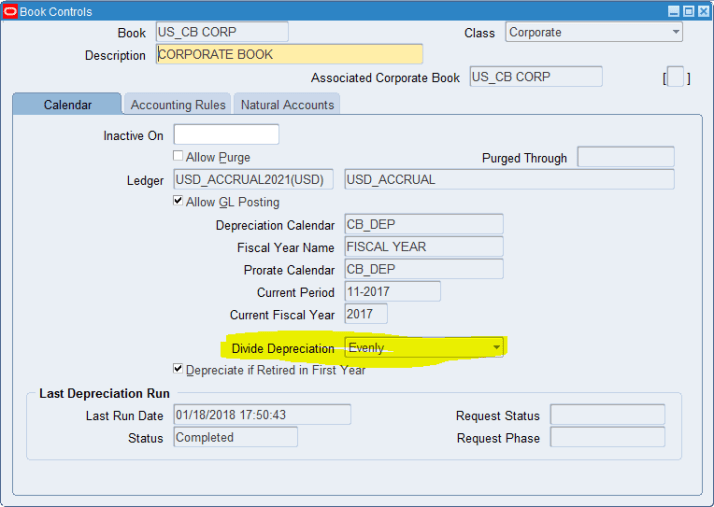Click the Fiscal Year Name field

[x=423, y=247]
